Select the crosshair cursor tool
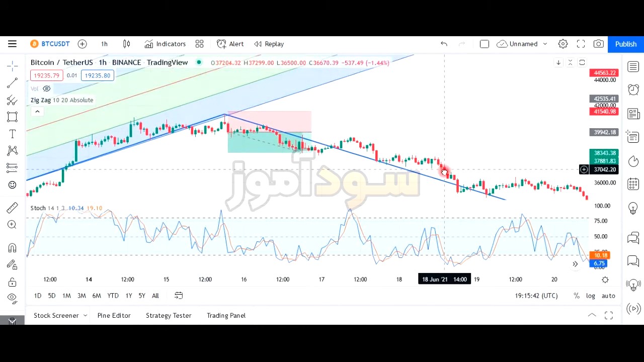The width and height of the screenshot is (644, 362). (13, 65)
